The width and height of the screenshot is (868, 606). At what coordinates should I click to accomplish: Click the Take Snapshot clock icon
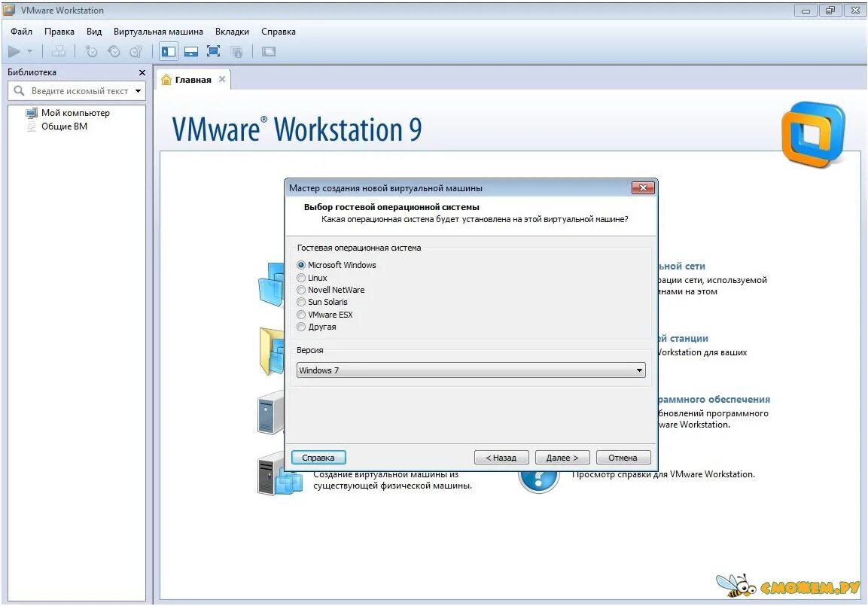(91, 51)
